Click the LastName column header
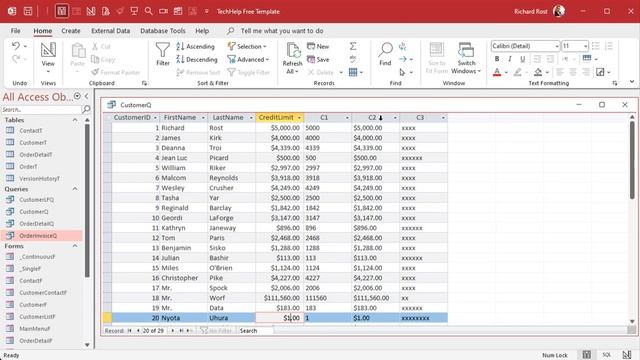The height and width of the screenshot is (360, 640). point(227,118)
